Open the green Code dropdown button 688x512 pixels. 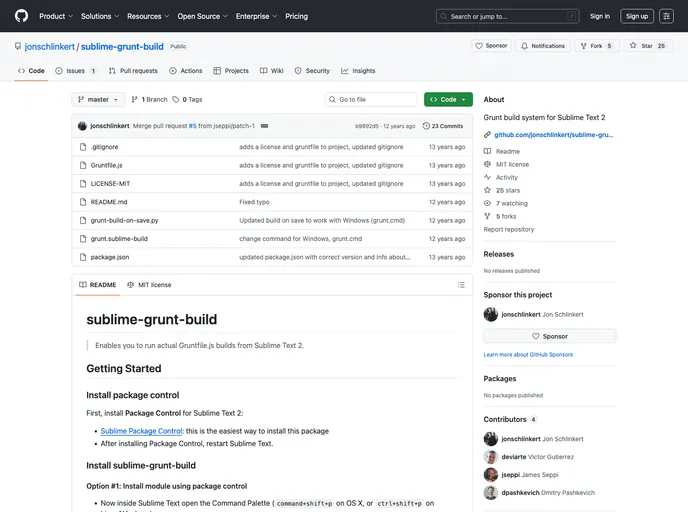pyautogui.click(x=448, y=100)
